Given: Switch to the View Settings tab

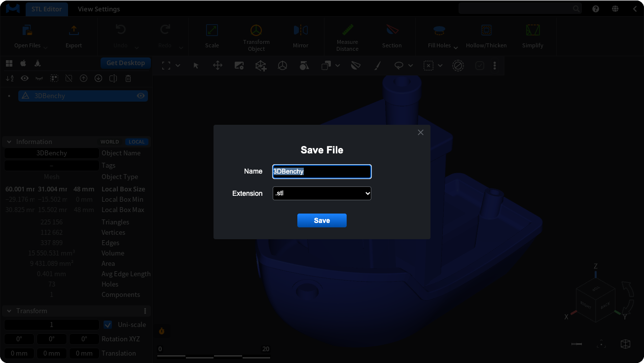Looking at the screenshot, I should point(99,9).
